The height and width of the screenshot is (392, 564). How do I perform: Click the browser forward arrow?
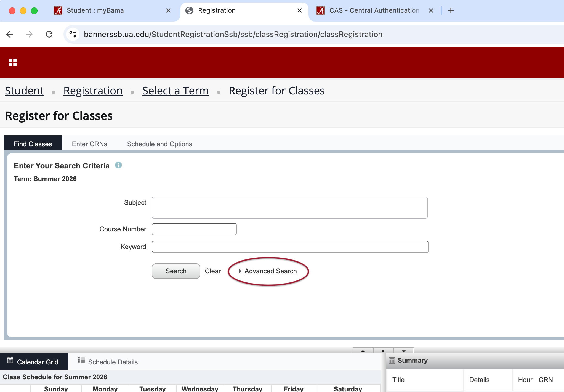tap(29, 34)
